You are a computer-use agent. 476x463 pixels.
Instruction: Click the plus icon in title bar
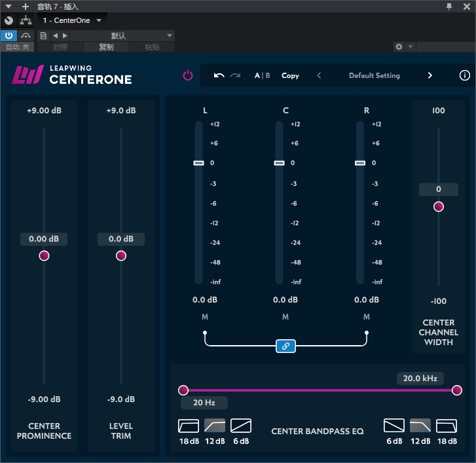[x=26, y=6]
